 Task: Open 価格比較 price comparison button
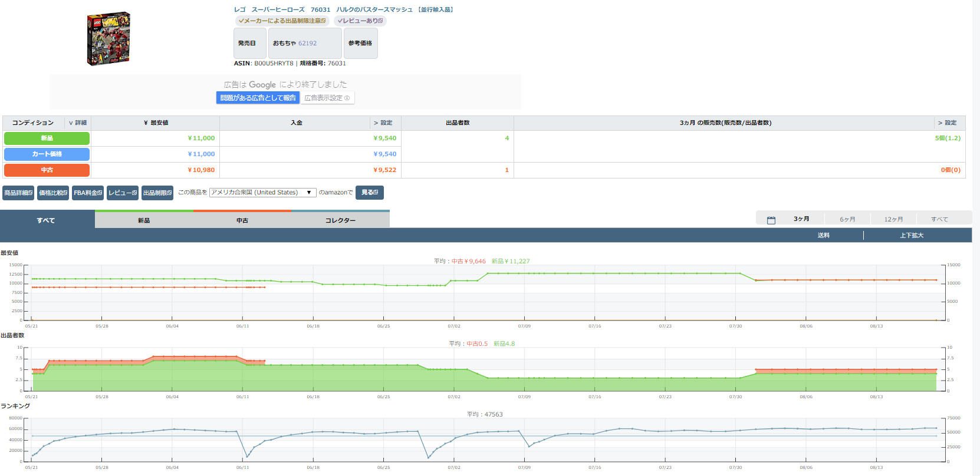53,193
